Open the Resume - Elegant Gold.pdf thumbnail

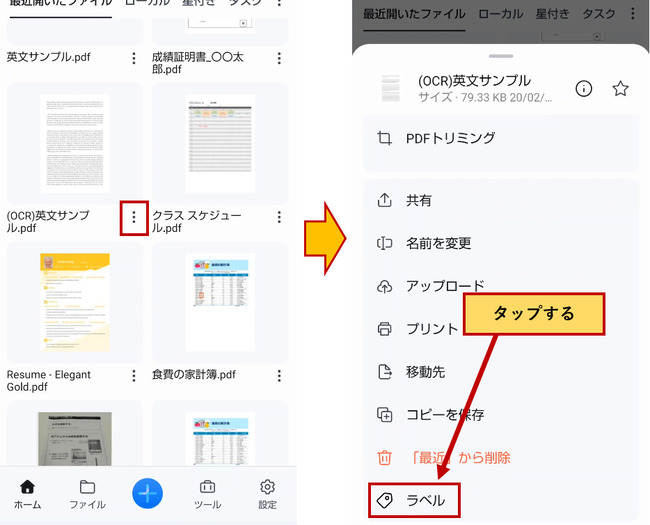[75, 302]
